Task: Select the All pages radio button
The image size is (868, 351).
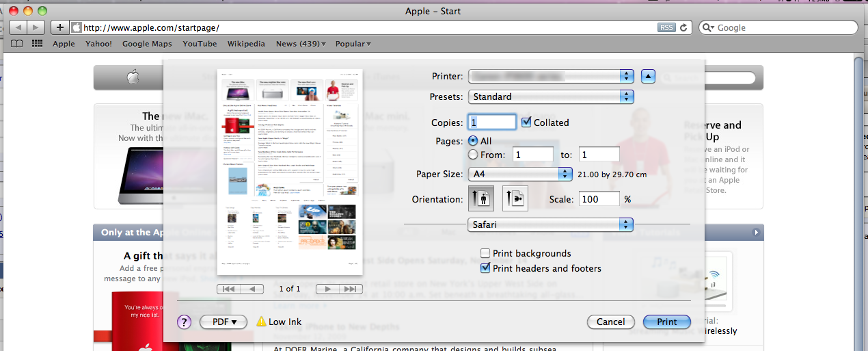Action: 473,141
